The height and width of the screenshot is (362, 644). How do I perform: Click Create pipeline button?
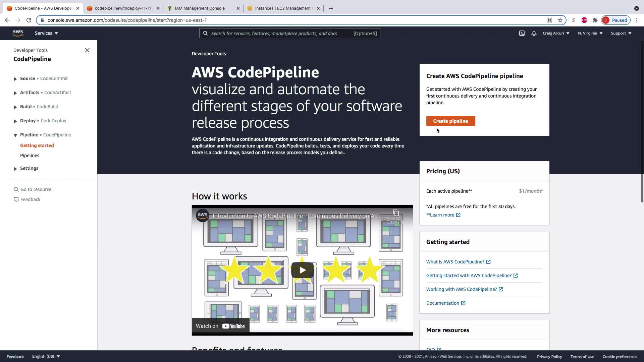(450, 121)
